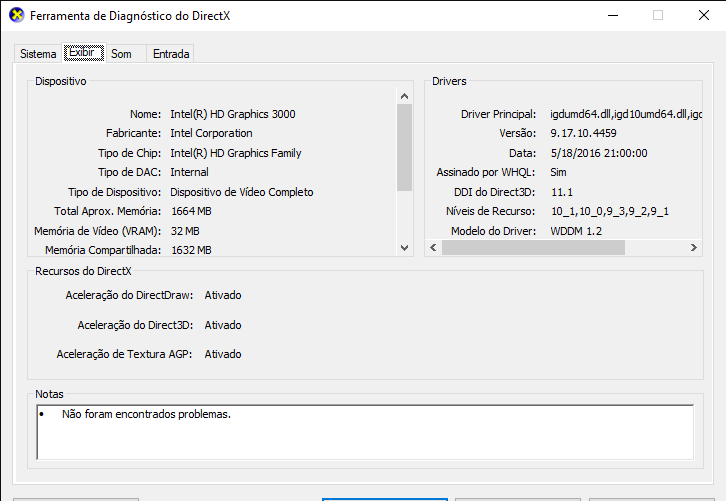Click the 'Modelo do Driver:' label
The image size is (726, 501).
coord(494,231)
